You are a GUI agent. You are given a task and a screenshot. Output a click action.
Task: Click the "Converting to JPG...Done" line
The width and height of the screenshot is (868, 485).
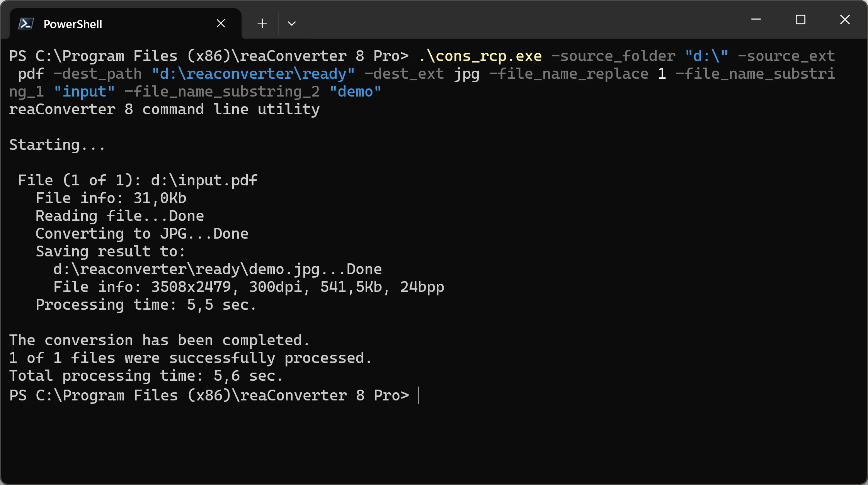pos(142,234)
